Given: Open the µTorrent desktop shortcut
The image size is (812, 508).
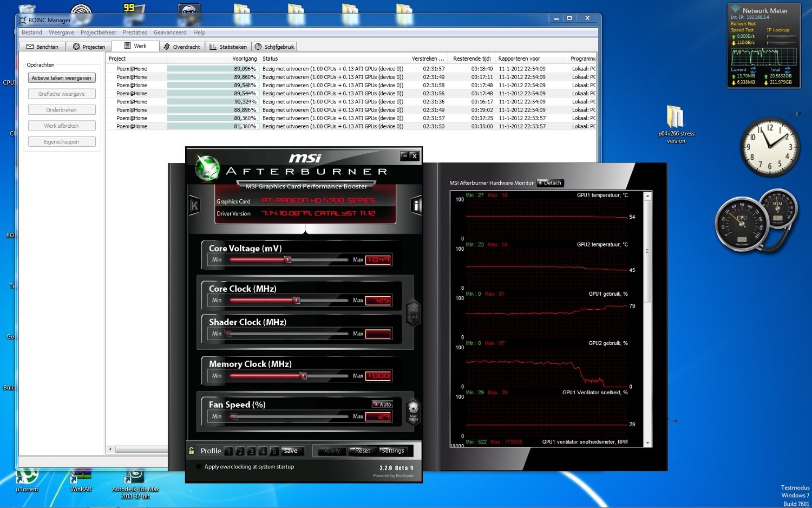Looking at the screenshot, I should [x=27, y=480].
